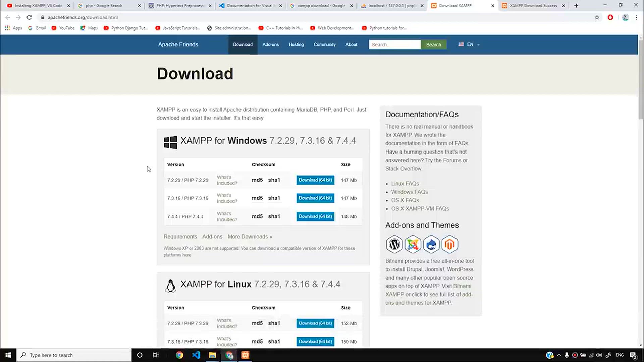Reload the page with the refresh icon
The image size is (644, 362).
29,17
